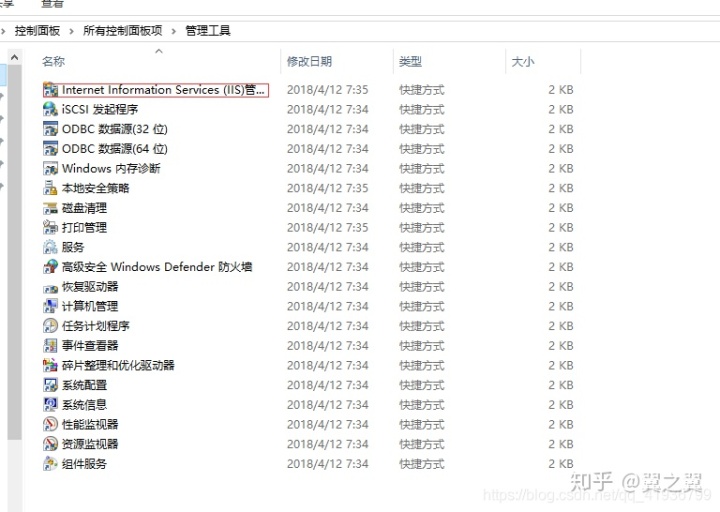Click the 组件服务 icon
The image size is (720, 512).
point(51,464)
